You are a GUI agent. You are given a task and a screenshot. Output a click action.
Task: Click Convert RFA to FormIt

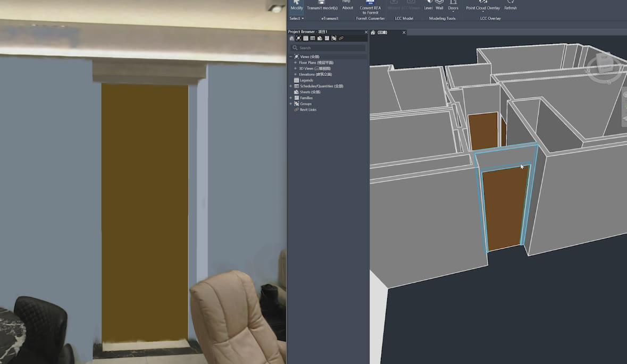tap(370, 7)
